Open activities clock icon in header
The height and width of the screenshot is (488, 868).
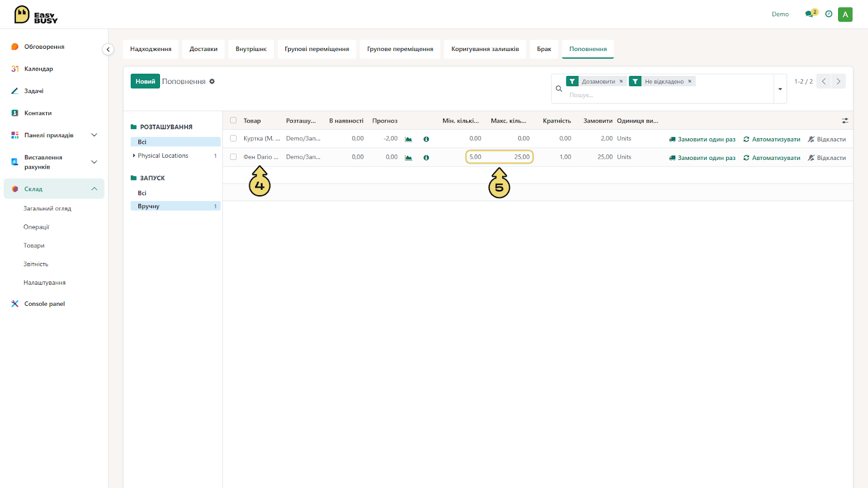pos(829,14)
